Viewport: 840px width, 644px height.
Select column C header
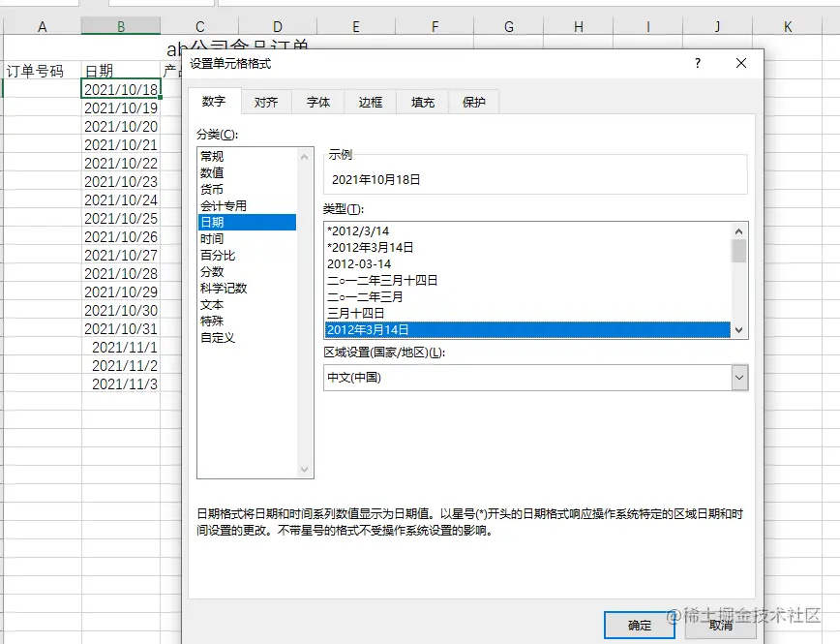coord(199,26)
